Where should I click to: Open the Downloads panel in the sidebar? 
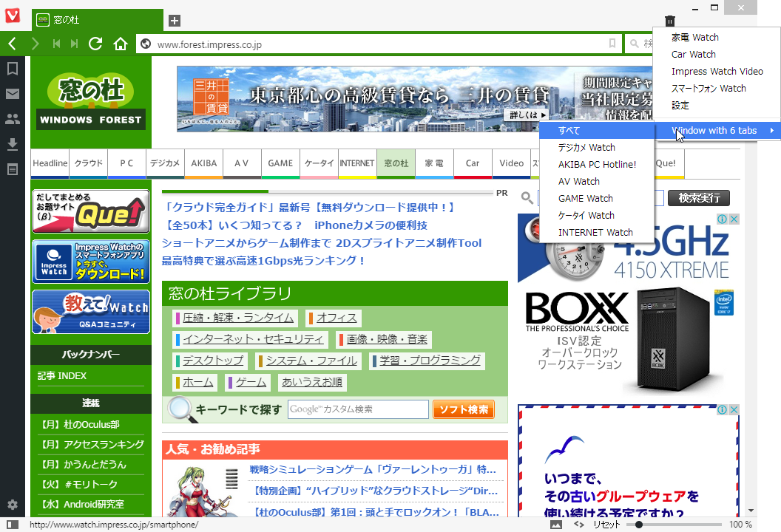point(12,143)
